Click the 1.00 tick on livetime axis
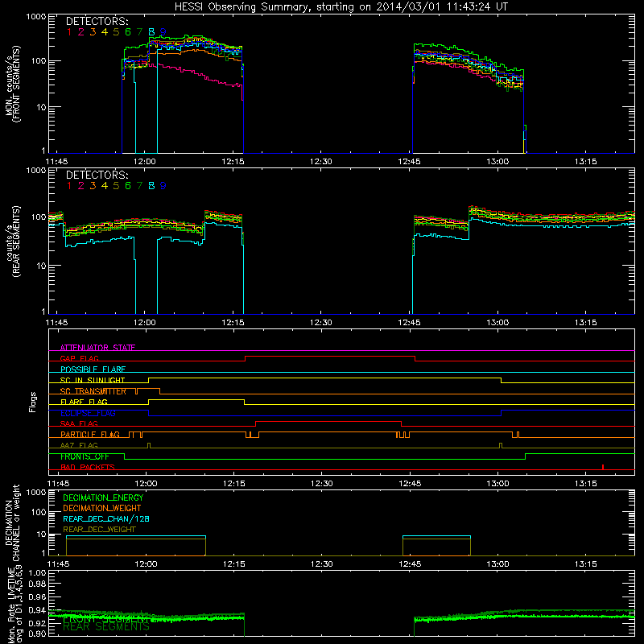Image resolution: width=644 pixels, height=644 pixels. click(x=38, y=573)
